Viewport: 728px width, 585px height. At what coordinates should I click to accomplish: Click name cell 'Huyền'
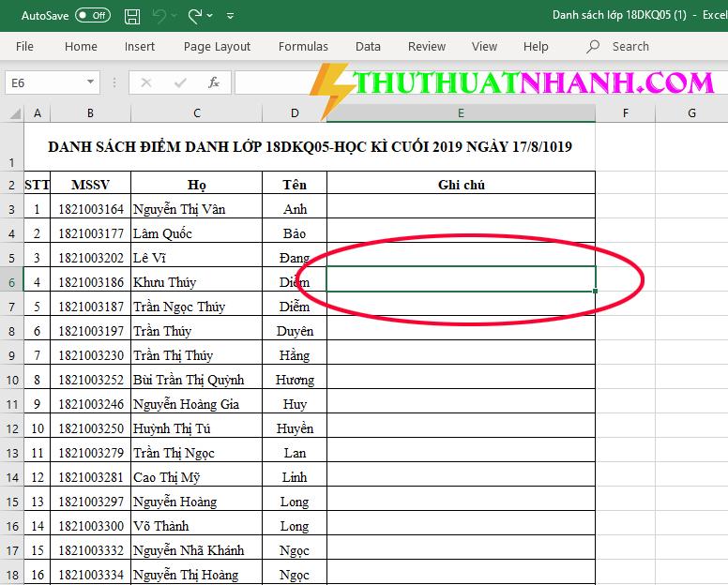point(295,426)
